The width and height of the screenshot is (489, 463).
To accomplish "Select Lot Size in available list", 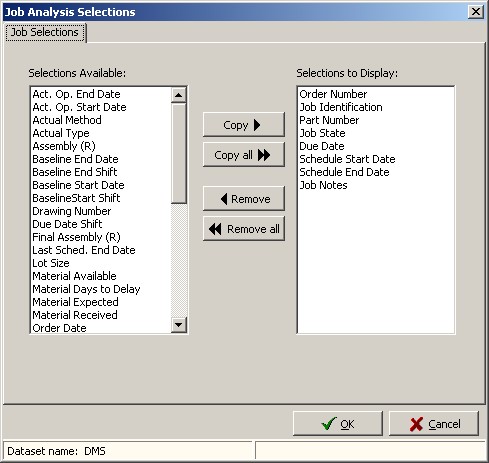I will 51,263.
